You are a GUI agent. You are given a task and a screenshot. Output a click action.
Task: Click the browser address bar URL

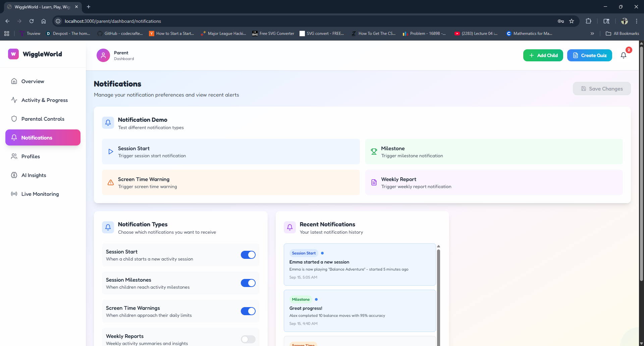(x=113, y=21)
